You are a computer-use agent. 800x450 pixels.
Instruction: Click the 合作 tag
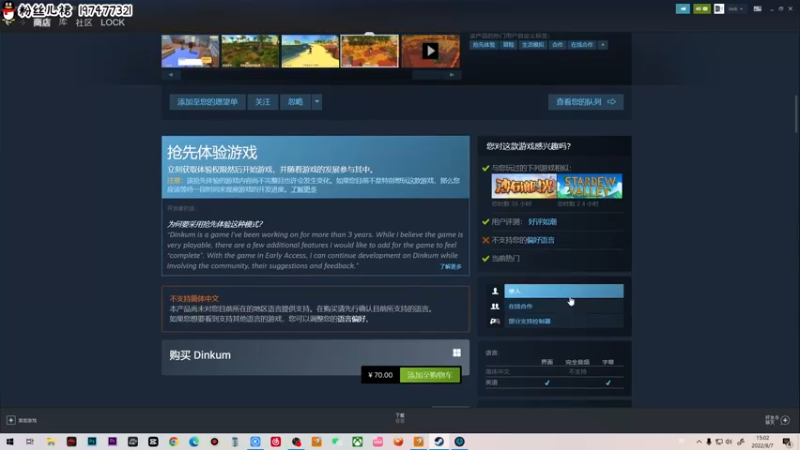click(557, 45)
